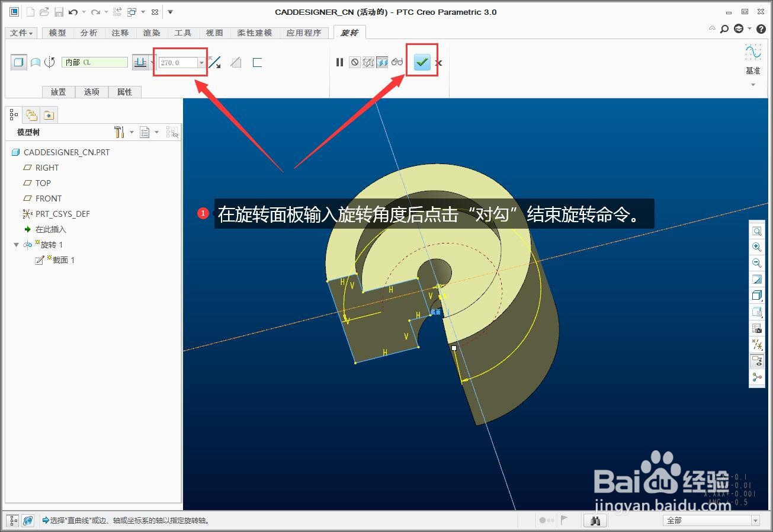Image resolution: width=773 pixels, height=532 pixels.
Task: Open model tree settings hammer menu
Action: pos(119,132)
